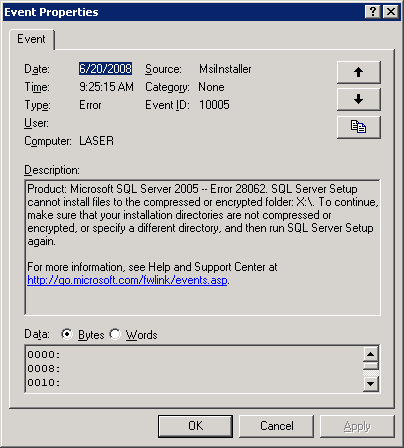This screenshot has width=404, height=448.
Task: Click the grayed Apply button
Action: [357, 426]
